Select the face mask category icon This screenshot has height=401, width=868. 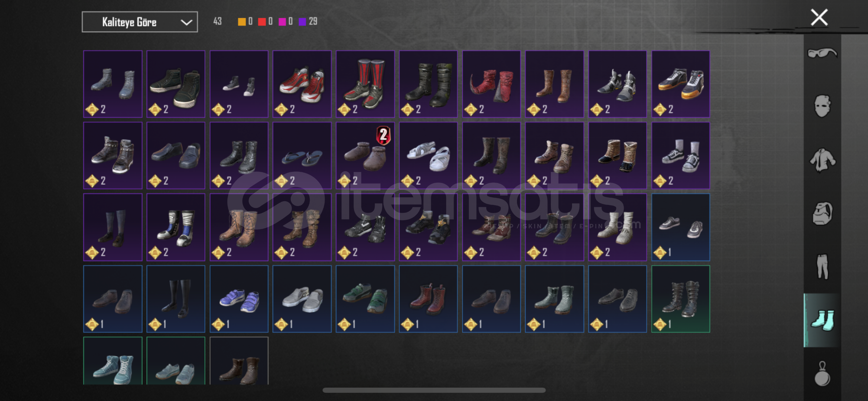pos(822,106)
